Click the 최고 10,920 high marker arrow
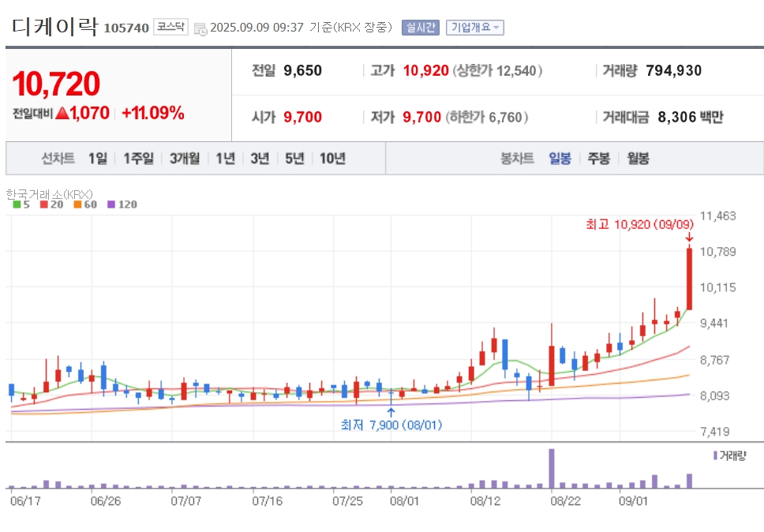Screen dimensions: 764x532 coord(689,238)
